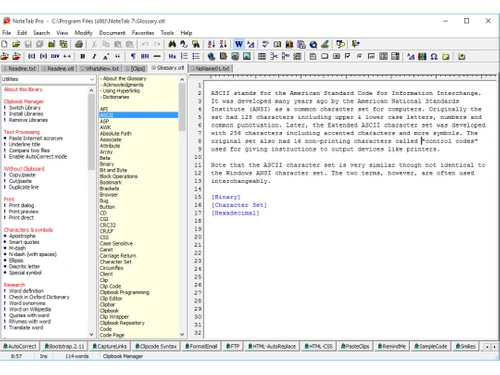Viewport: 500px width, 375px height.
Task: Insert hyperlink globe icon in HTML toolbar
Action: tap(211, 56)
